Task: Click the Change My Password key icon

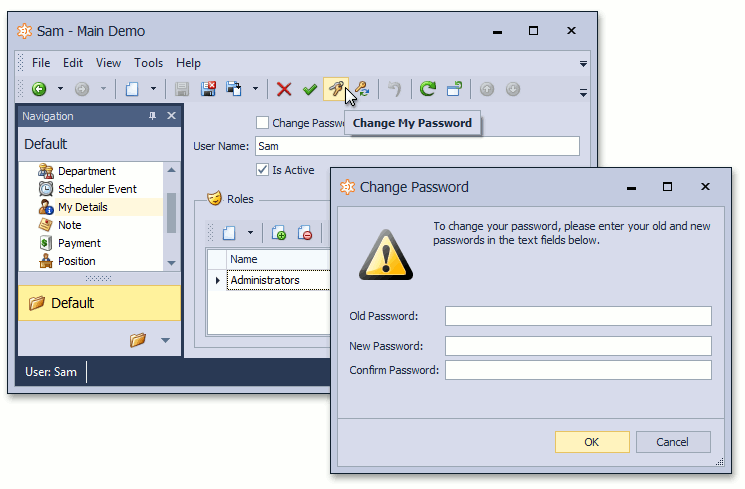Action: click(x=336, y=89)
